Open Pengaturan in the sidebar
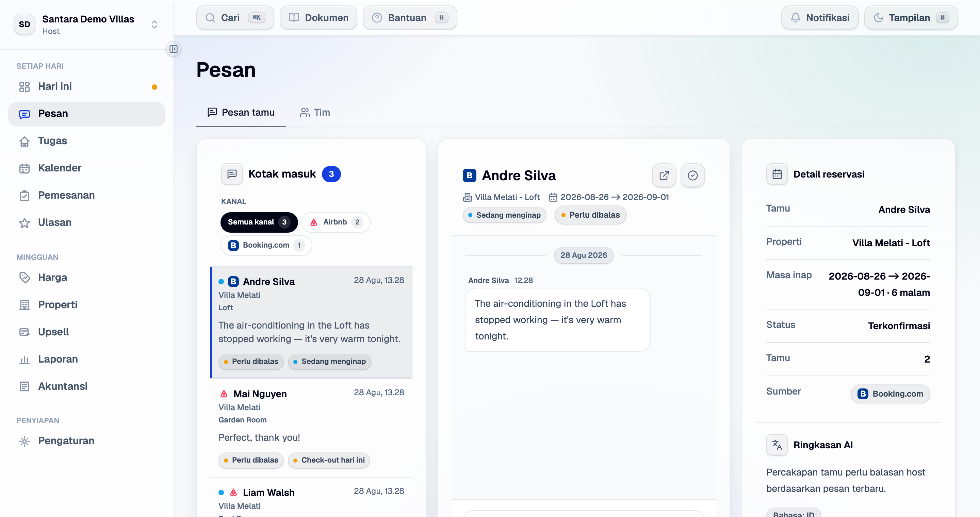980x517 pixels. pyautogui.click(x=87, y=441)
